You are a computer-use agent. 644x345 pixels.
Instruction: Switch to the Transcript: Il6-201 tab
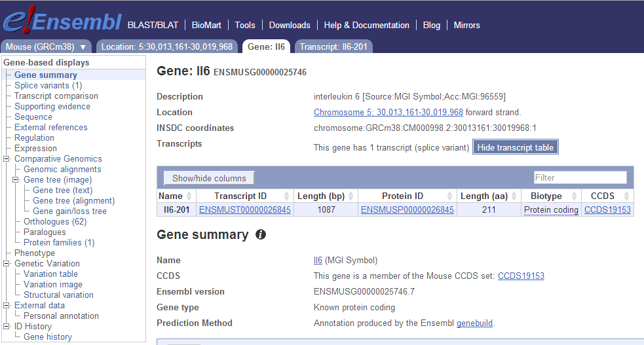tap(333, 46)
